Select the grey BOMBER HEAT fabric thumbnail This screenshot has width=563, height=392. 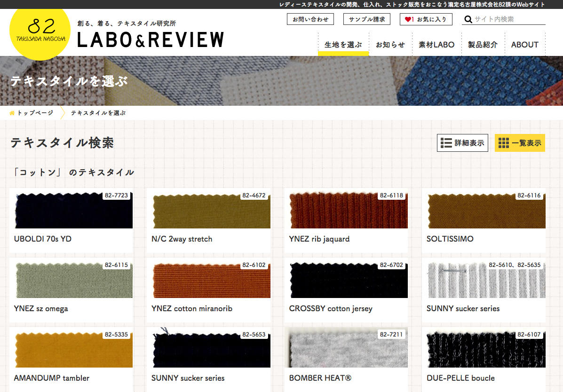346,349
